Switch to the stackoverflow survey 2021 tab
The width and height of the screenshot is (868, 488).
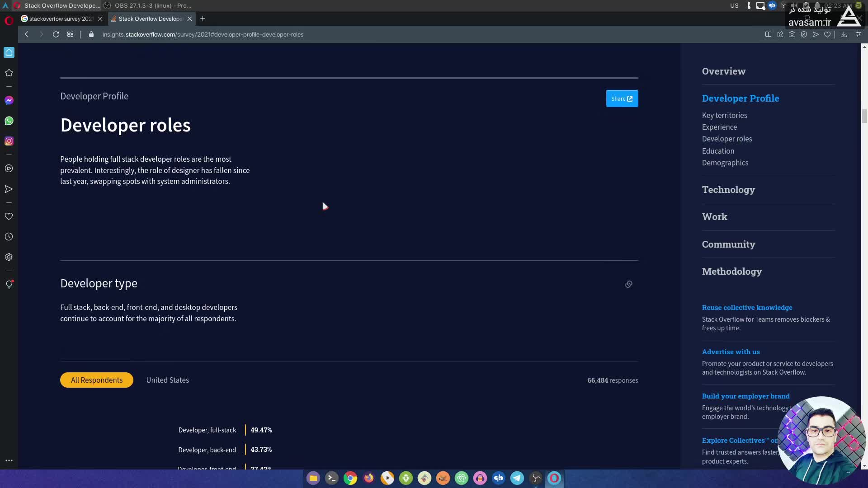(61, 19)
